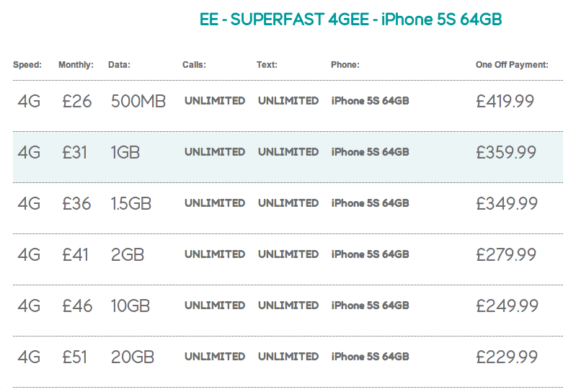Click the £349.99 one off payment
Viewport: 563px width, 392px height.
pos(507,203)
